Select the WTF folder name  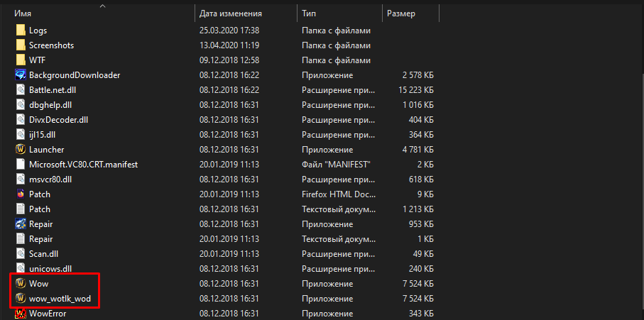pyautogui.click(x=37, y=60)
